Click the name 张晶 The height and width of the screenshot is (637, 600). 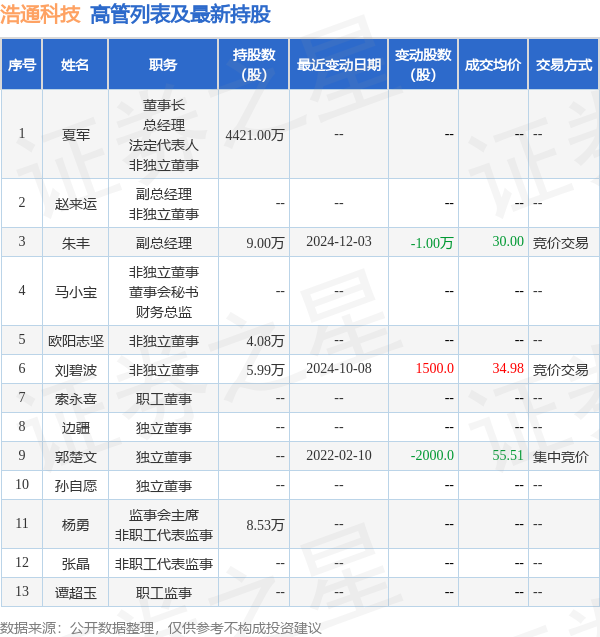[x=76, y=564]
